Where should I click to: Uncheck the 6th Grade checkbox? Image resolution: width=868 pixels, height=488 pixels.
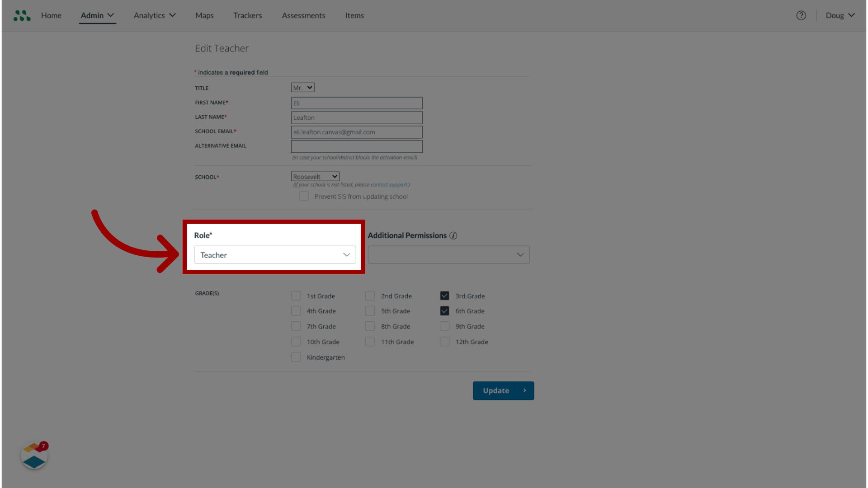click(x=444, y=311)
